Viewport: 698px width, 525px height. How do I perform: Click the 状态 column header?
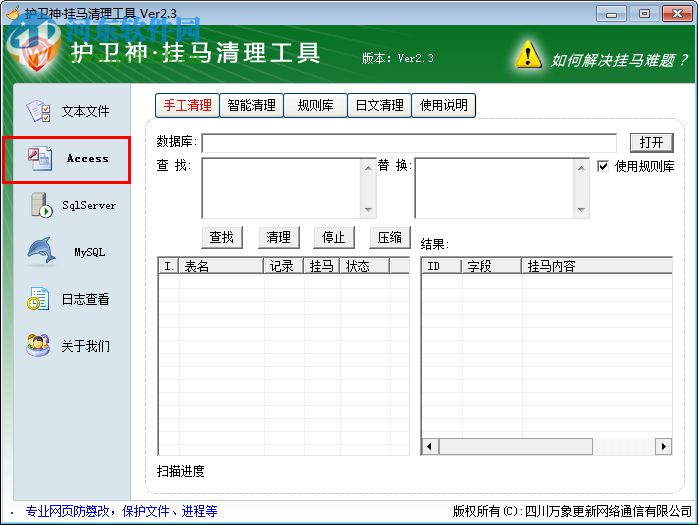coord(365,266)
